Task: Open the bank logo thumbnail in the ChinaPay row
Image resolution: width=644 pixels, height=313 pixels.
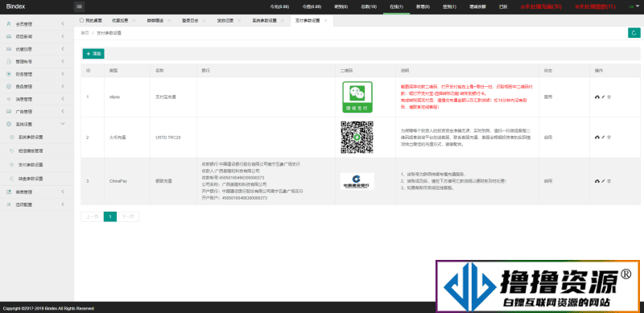Action: coord(357,181)
